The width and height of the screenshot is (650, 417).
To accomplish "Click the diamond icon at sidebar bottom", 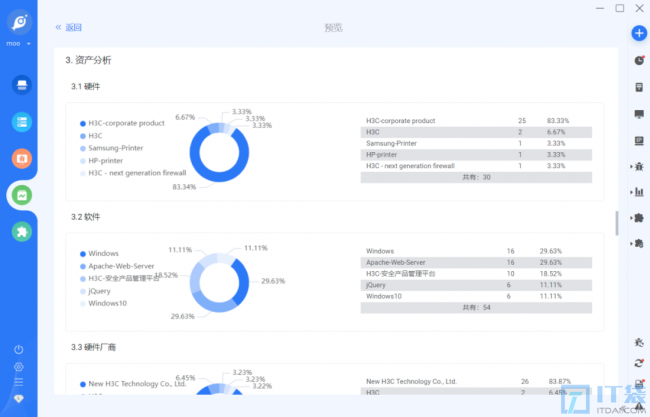I will [19, 398].
